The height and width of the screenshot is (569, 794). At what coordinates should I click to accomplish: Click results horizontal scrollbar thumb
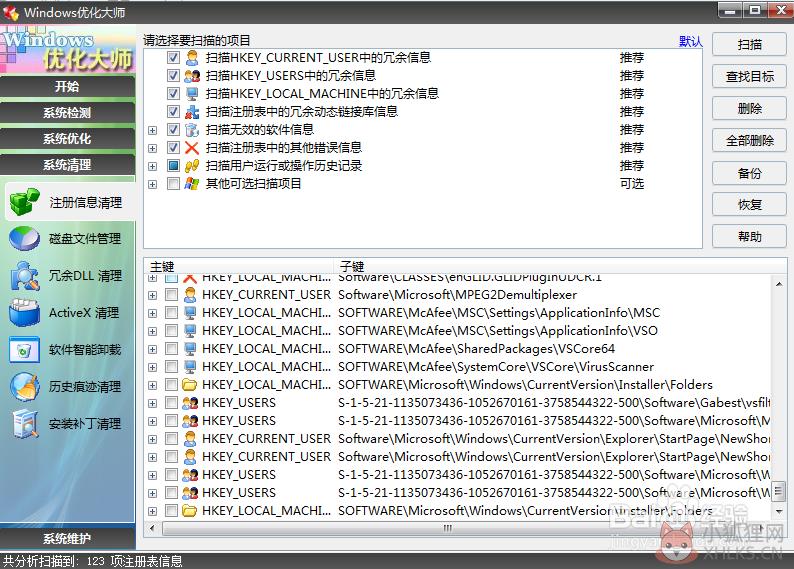coord(447,529)
